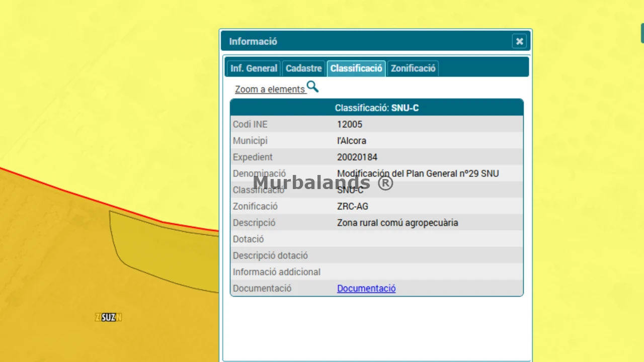Click the Codi INE field label
The image size is (644, 362).
pyautogui.click(x=250, y=124)
